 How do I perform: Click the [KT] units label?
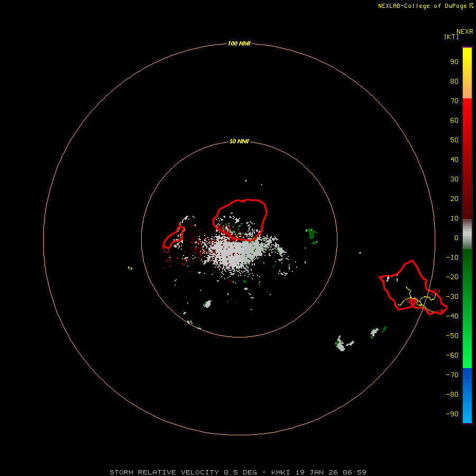[x=452, y=36]
